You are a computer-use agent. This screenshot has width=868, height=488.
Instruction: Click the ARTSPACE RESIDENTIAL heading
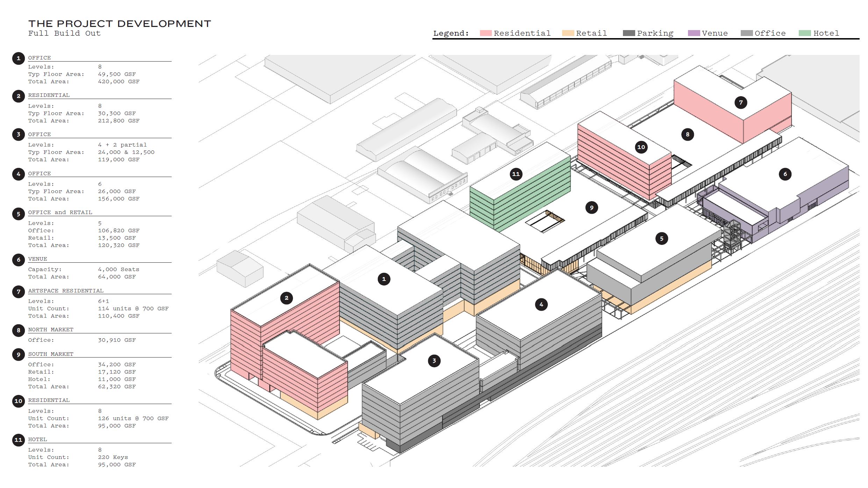(66, 291)
